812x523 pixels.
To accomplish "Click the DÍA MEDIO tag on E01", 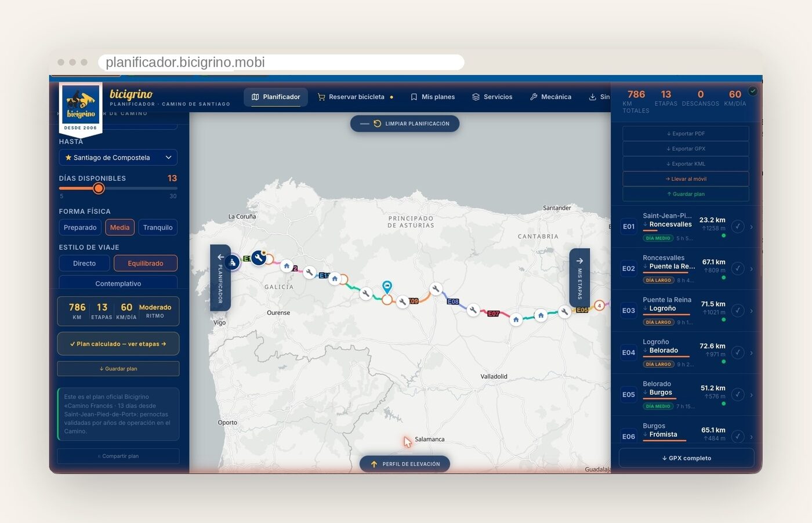I will pyautogui.click(x=658, y=238).
